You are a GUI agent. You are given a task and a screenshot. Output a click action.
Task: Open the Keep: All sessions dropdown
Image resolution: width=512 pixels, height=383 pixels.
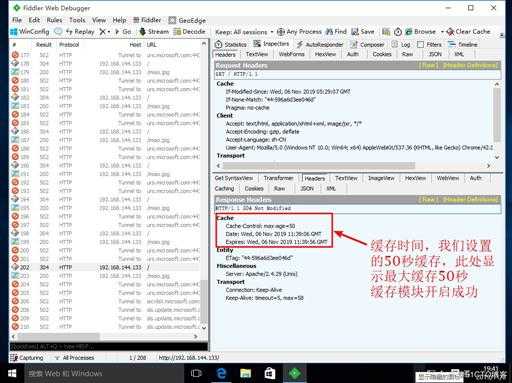pos(244,32)
